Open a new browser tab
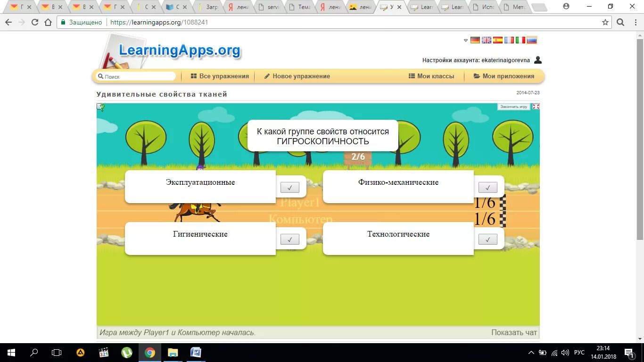The image size is (644, 362). click(539, 8)
